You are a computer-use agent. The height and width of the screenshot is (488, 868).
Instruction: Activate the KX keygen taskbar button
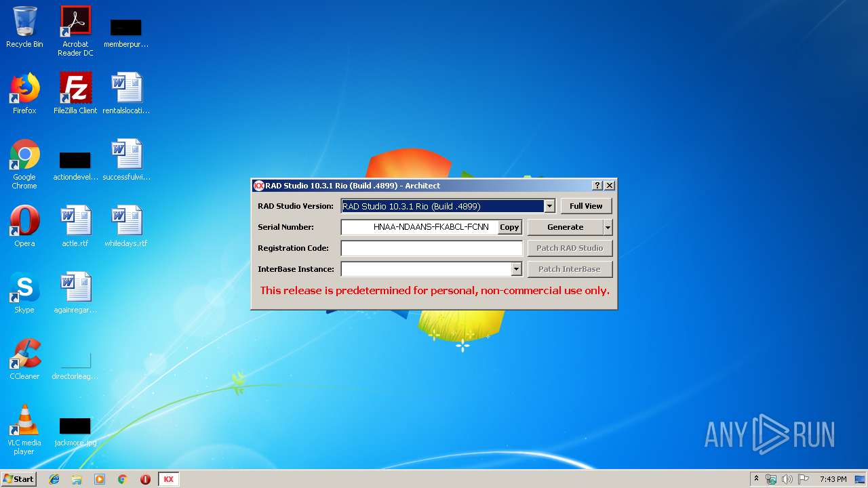coord(168,479)
